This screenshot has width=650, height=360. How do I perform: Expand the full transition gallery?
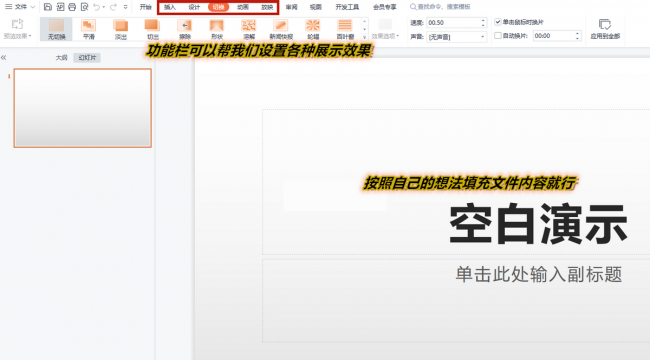click(365, 37)
